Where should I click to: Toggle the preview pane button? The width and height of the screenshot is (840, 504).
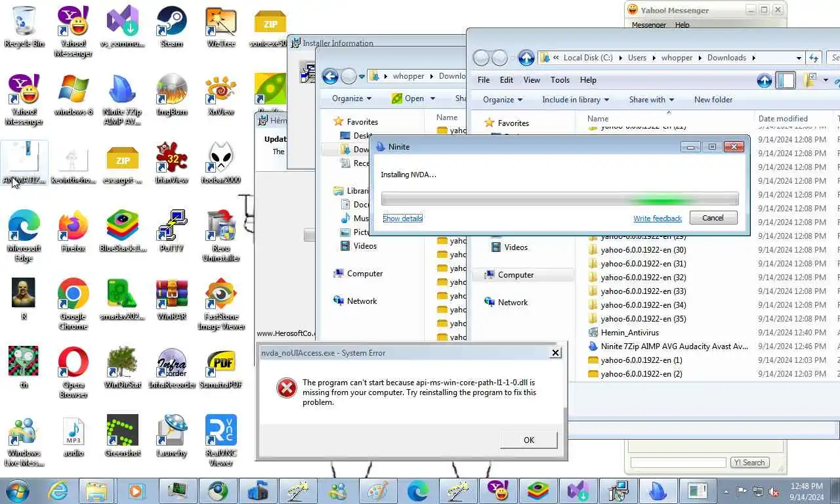pyautogui.click(x=786, y=80)
